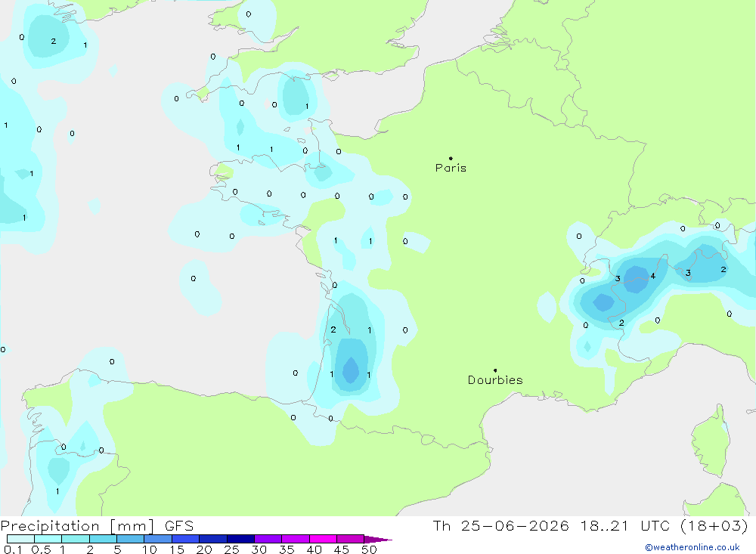
Task: Click the Paris city label
Action: pos(451,168)
